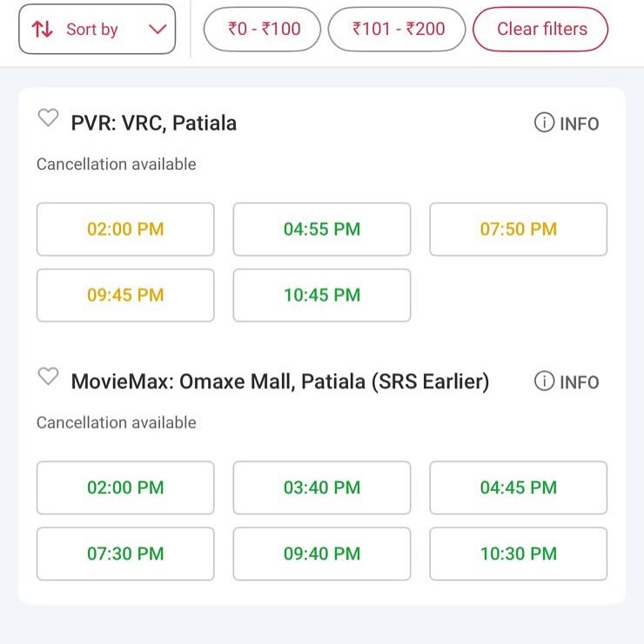The height and width of the screenshot is (644, 644).
Task: Select the 07:30 PM MovieMax showtime
Action: point(125,554)
